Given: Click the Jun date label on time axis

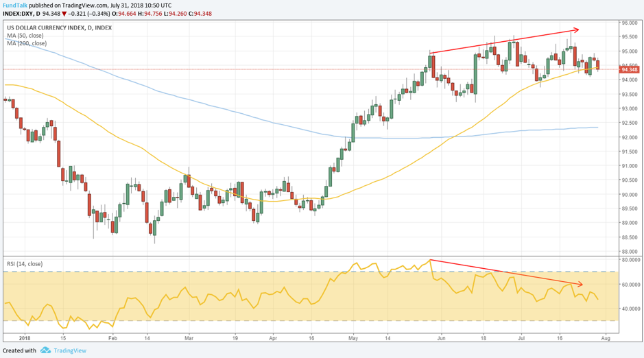Looking at the screenshot, I should (x=441, y=338).
